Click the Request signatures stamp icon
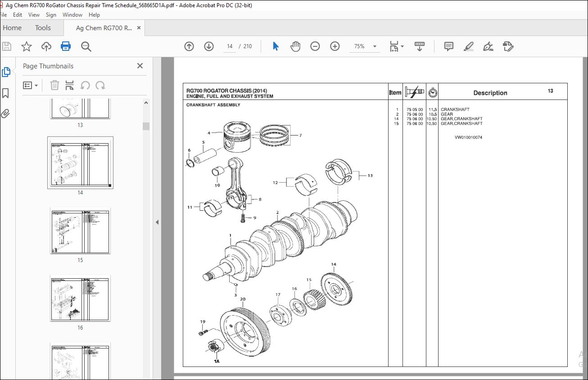 (x=508, y=46)
